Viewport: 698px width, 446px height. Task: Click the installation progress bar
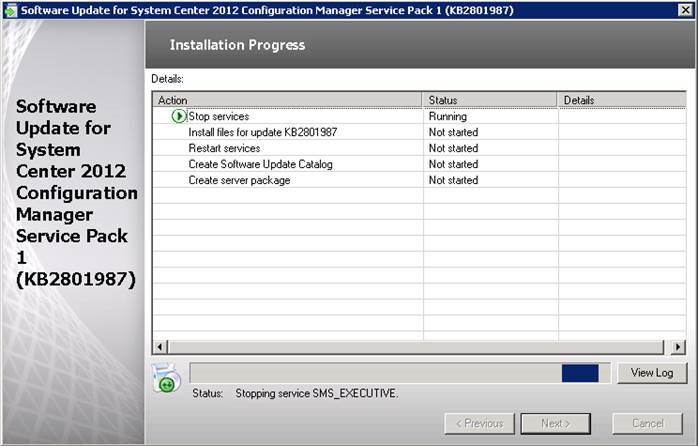tap(398, 373)
